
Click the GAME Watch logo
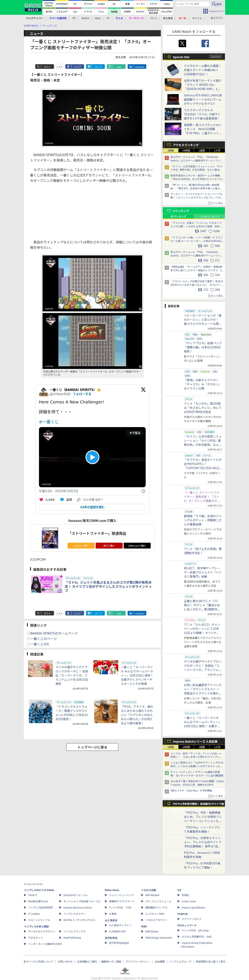(33, 7)
